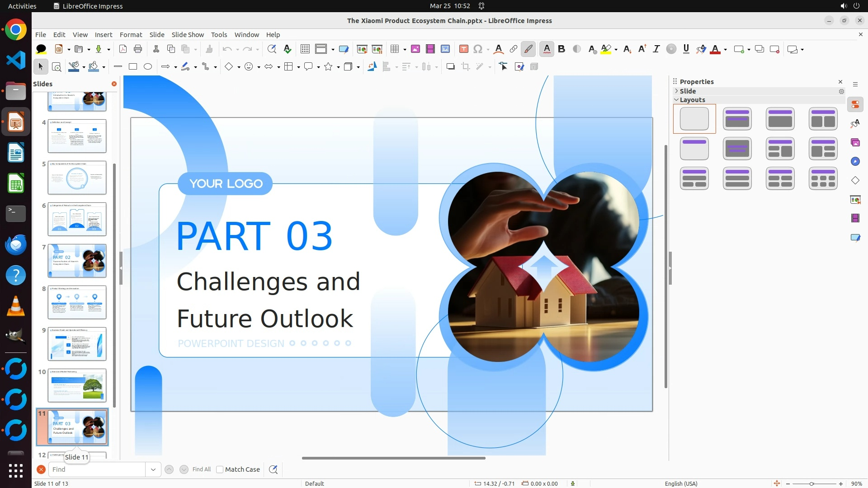Enable the Match Case checkbox
The image size is (868, 488).
(220, 469)
